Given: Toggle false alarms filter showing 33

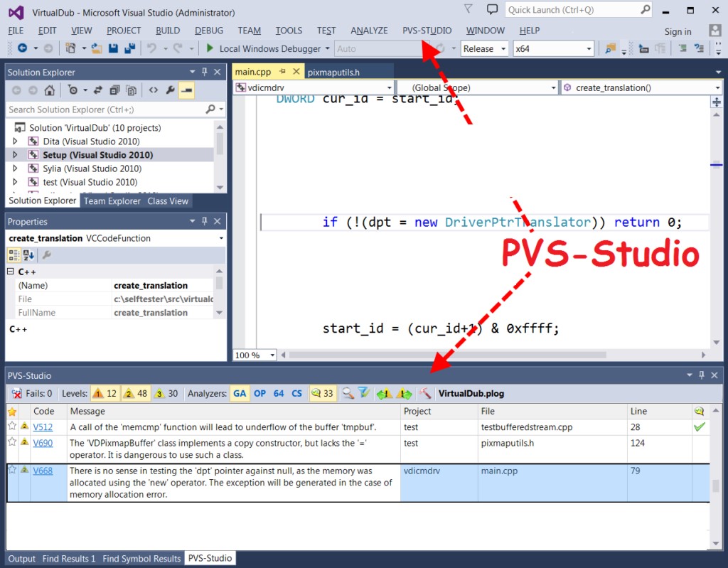Looking at the screenshot, I should click(322, 393).
